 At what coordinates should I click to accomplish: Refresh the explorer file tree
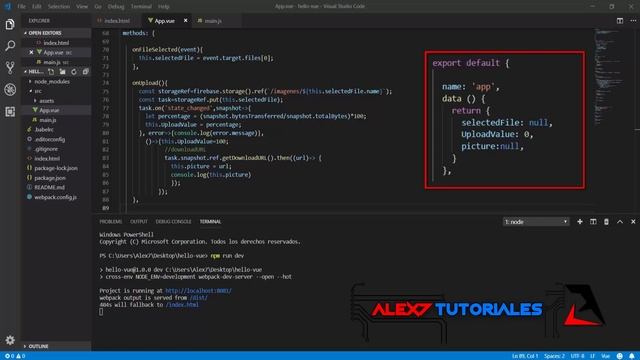coord(74,72)
